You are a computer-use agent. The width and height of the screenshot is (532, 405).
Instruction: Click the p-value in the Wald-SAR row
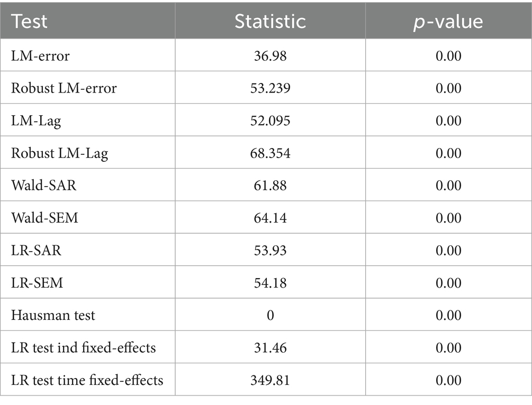(x=448, y=186)
